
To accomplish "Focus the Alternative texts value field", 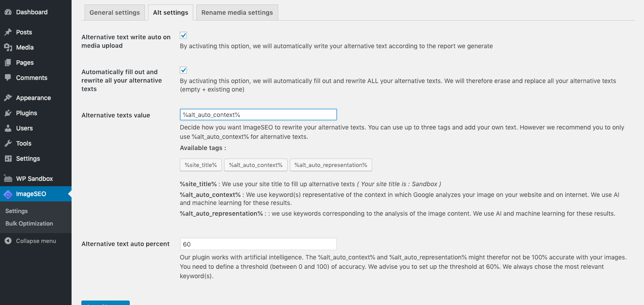I will [x=258, y=115].
